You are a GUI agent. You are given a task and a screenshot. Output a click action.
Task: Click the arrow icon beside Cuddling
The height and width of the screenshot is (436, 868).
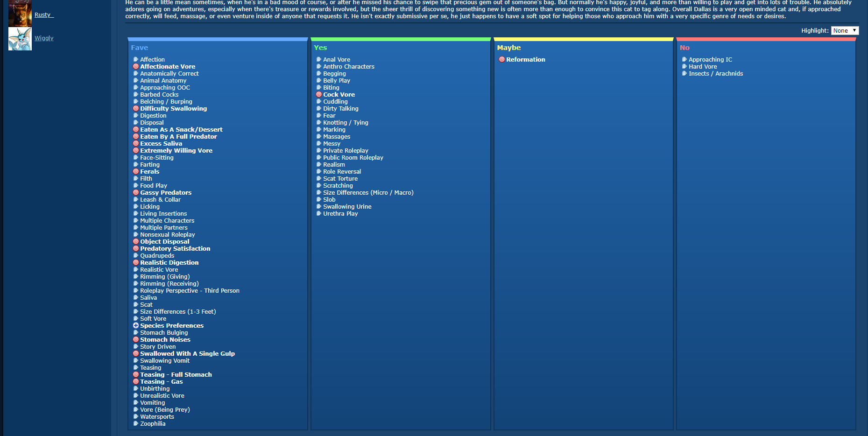pyautogui.click(x=319, y=101)
